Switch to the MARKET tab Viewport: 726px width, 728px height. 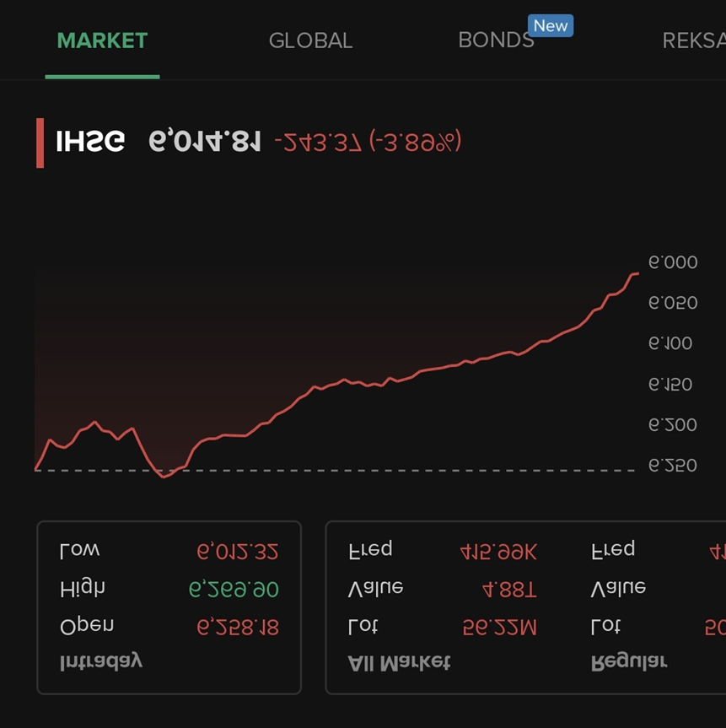point(102,40)
